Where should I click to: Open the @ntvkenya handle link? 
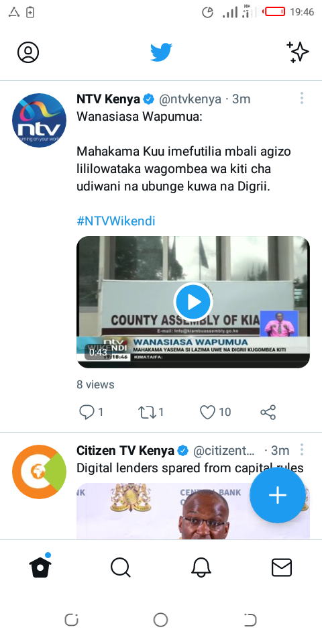(190, 99)
